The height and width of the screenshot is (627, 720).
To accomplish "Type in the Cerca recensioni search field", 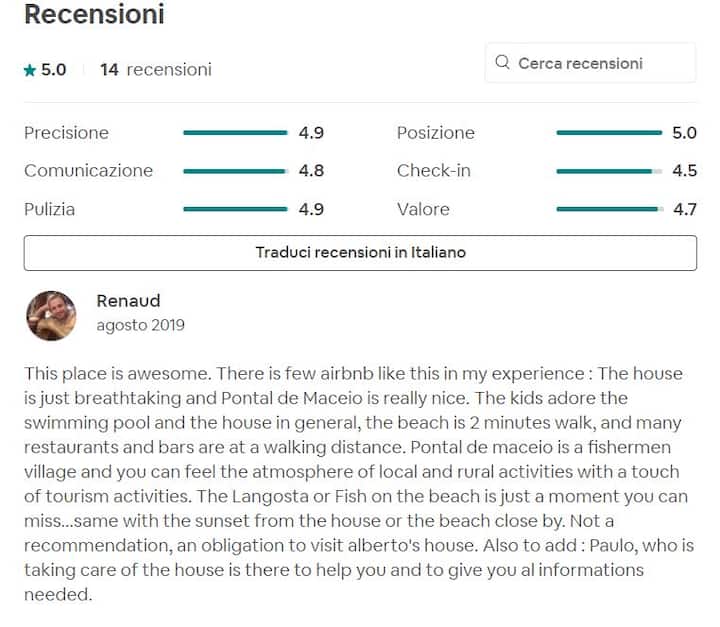I will [600, 63].
